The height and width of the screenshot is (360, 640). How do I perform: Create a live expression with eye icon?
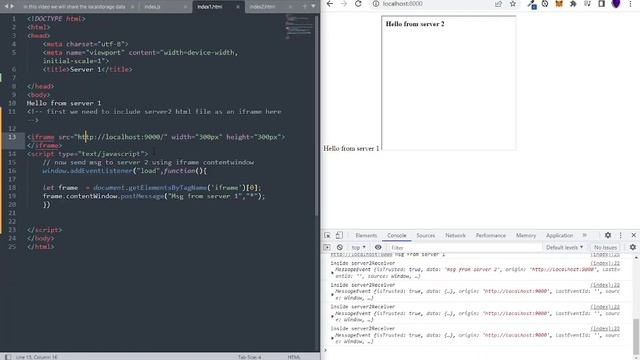pos(378,247)
